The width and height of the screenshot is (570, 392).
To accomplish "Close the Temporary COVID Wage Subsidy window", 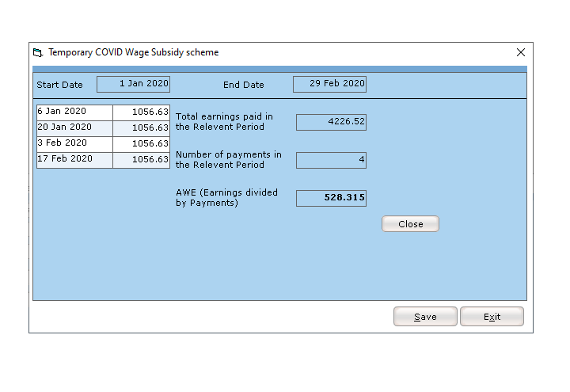I will [x=520, y=52].
